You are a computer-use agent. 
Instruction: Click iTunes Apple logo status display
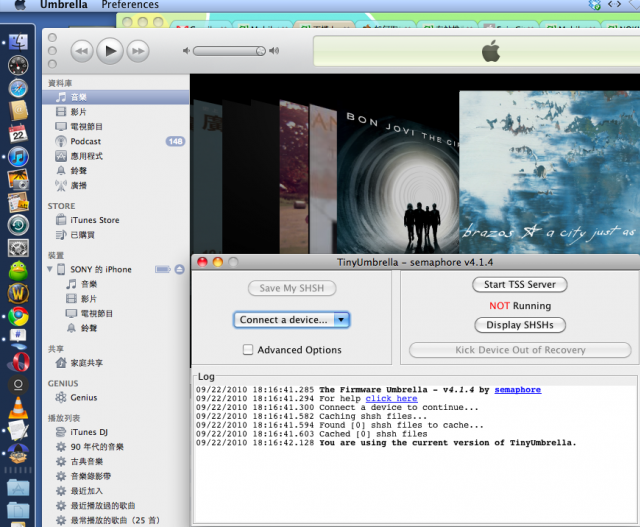tap(491, 51)
